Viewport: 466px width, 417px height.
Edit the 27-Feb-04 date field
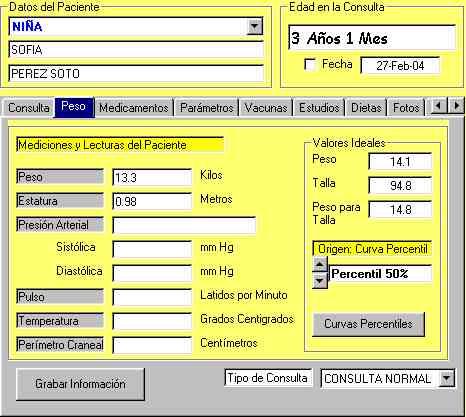click(400, 65)
